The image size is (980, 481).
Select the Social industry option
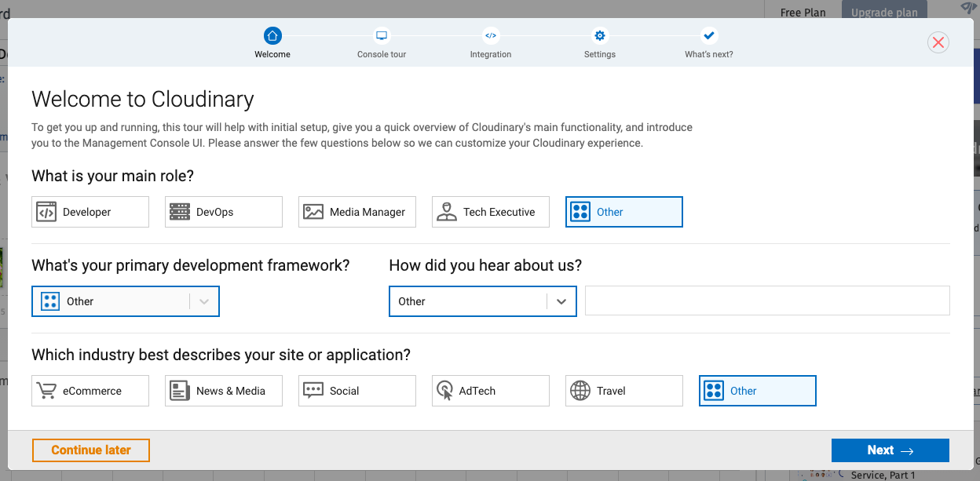coord(357,391)
